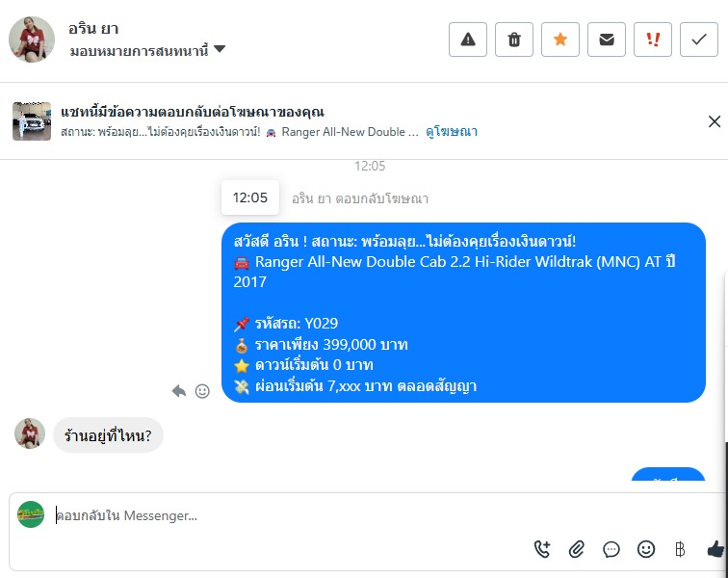Mark conversation as spam with warning icon
This screenshot has width=728, height=578.
[x=468, y=39]
